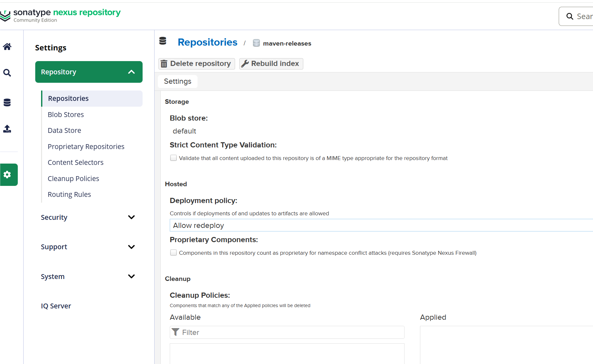The width and height of the screenshot is (593, 364).
Task: Enable Strict Content Type Validation checkbox
Action: (174, 158)
